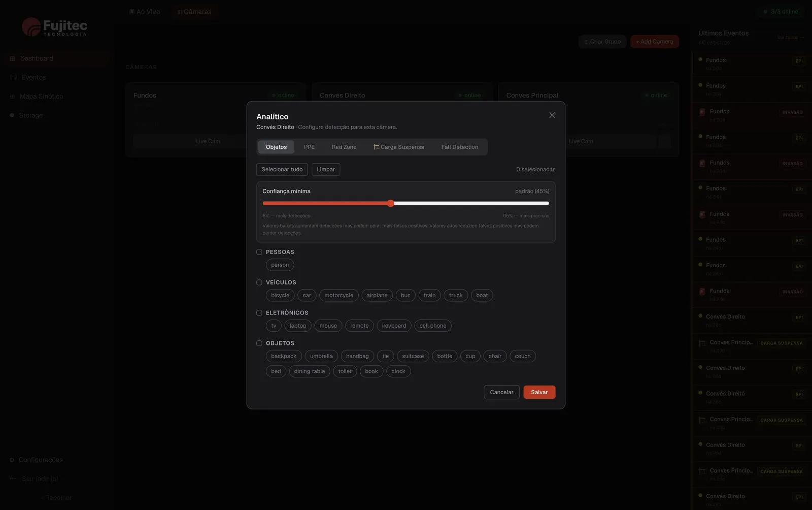Toggle the dining table detection chip

coord(310,371)
